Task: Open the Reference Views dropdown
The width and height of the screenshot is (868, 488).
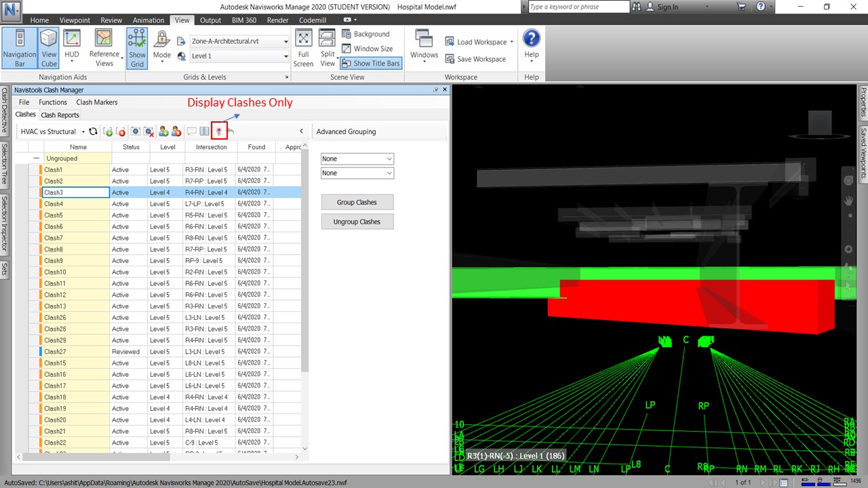Action: 104,48
